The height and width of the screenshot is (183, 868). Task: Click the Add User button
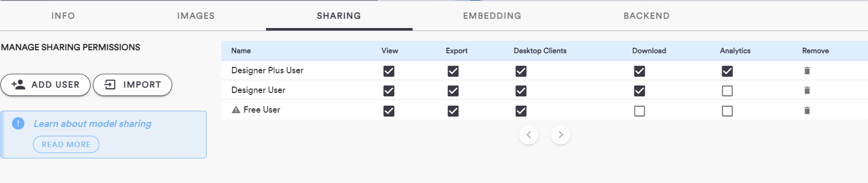click(x=46, y=85)
